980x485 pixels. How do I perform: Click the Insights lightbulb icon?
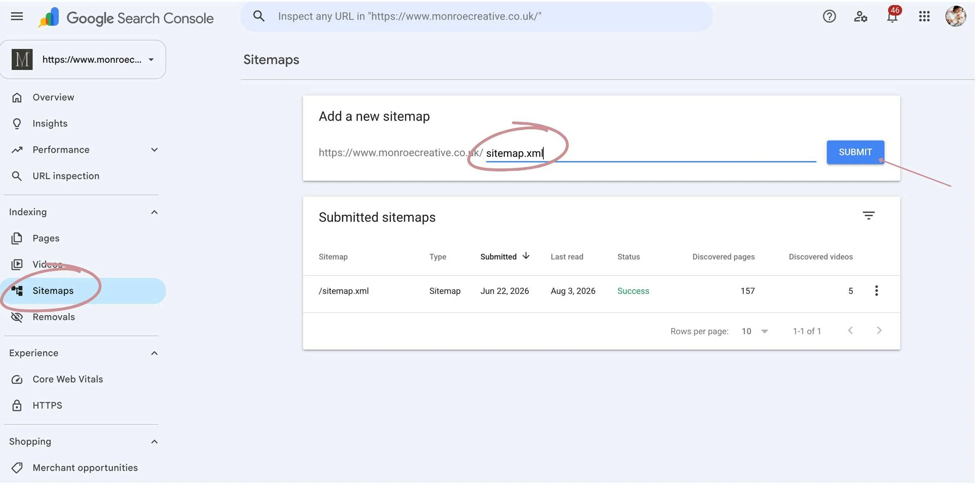click(x=17, y=124)
